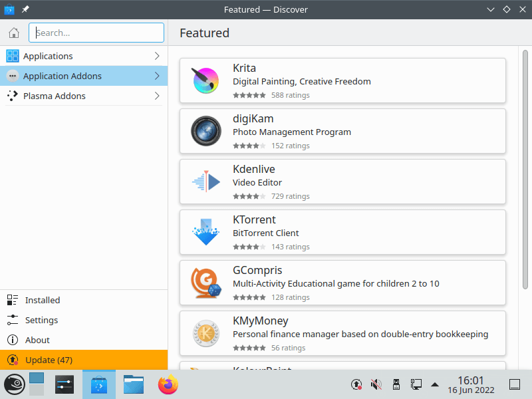This screenshot has width=532, height=399.
Task: Click "Photo Management Program" description
Action: click(292, 132)
